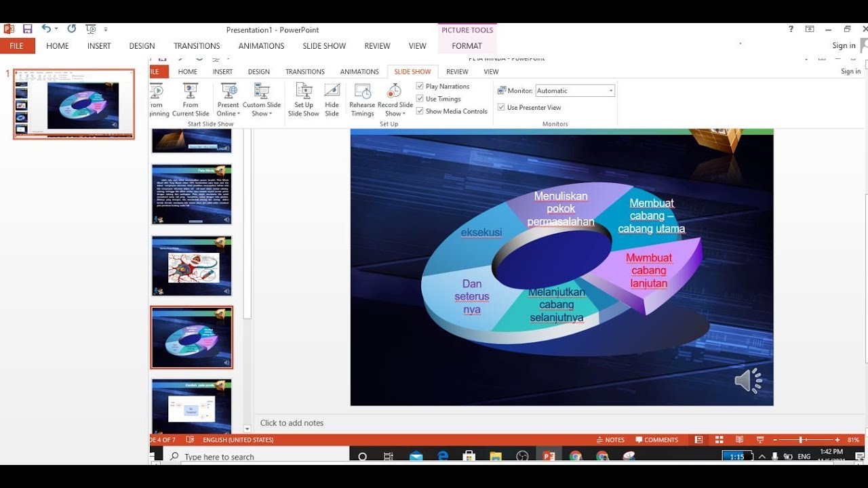
Task: Switch to Normal view icon
Action: [698, 440]
